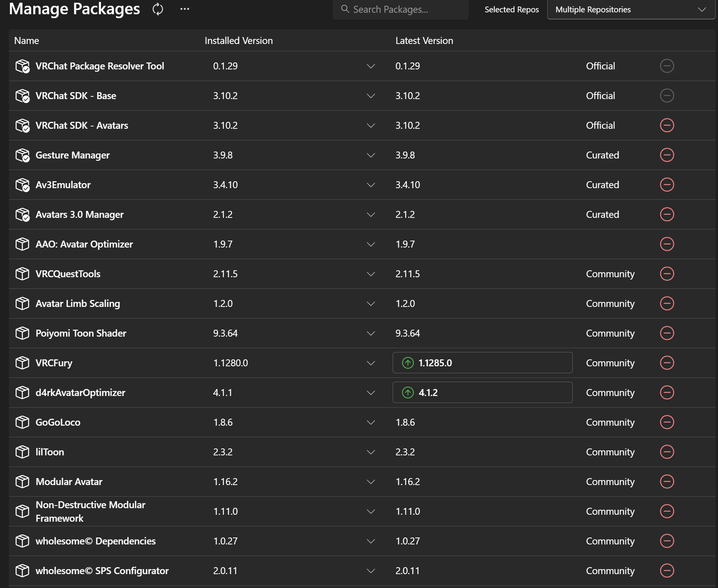Viewport: 718px width, 588px height.
Task: Open the VRCFury installed version dropdown
Action: (x=371, y=363)
